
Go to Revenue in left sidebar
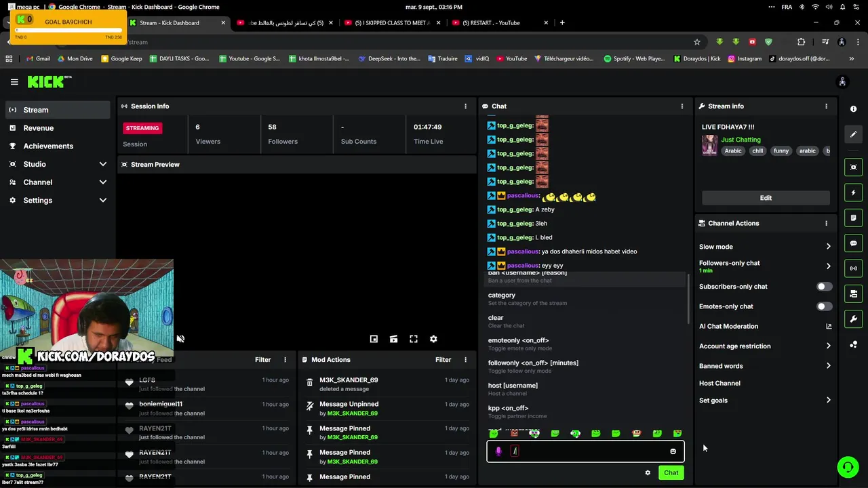pyautogui.click(x=57, y=128)
